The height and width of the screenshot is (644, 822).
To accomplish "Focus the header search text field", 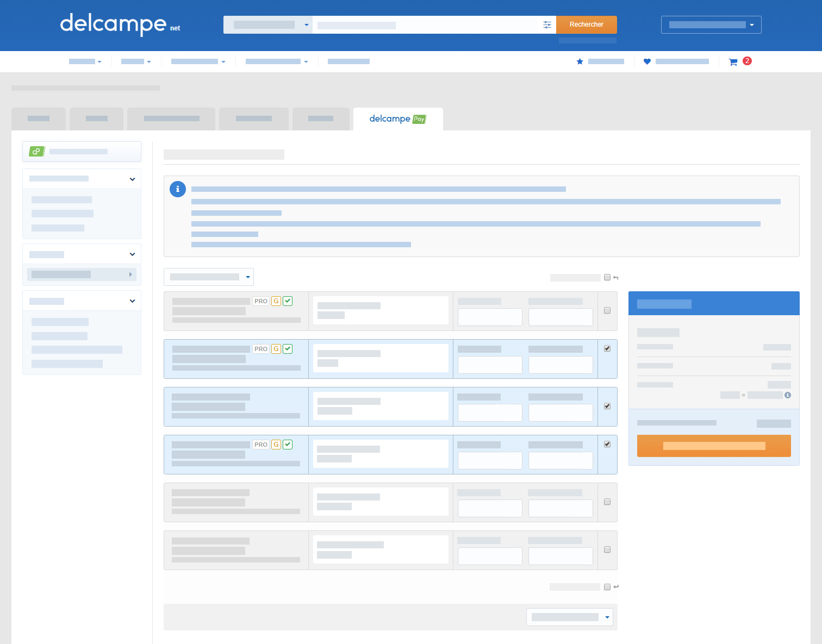I will pyautogui.click(x=427, y=25).
